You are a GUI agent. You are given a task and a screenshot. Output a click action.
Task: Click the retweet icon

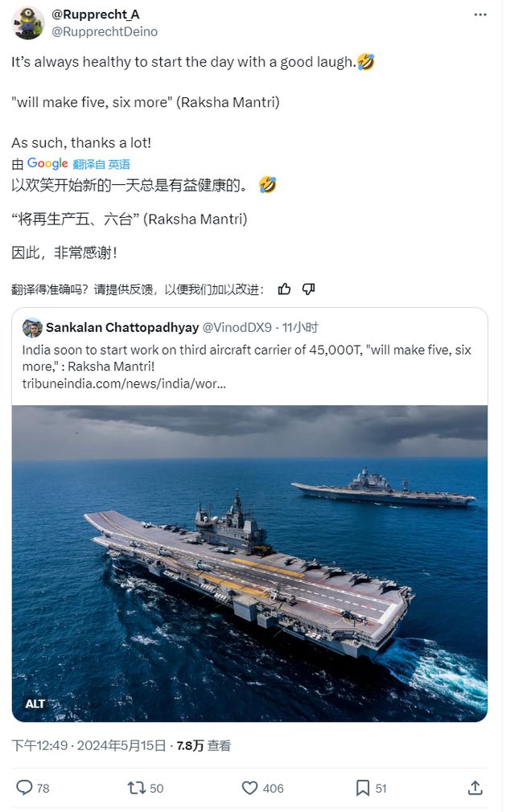click(x=137, y=788)
